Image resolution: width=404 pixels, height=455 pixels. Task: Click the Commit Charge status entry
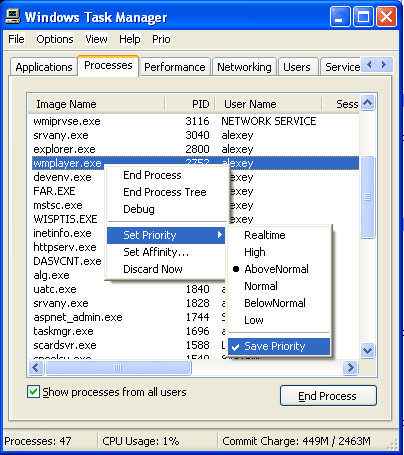point(297,441)
